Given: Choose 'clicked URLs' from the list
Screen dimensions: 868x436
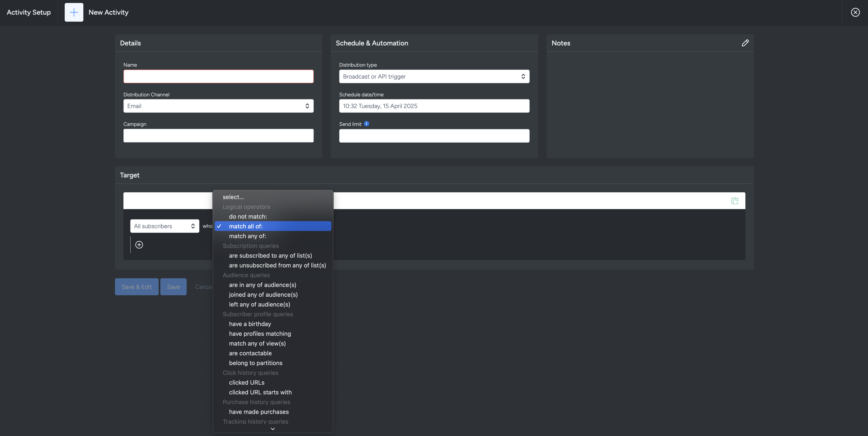Looking at the screenshot, I should coord(246,383).
